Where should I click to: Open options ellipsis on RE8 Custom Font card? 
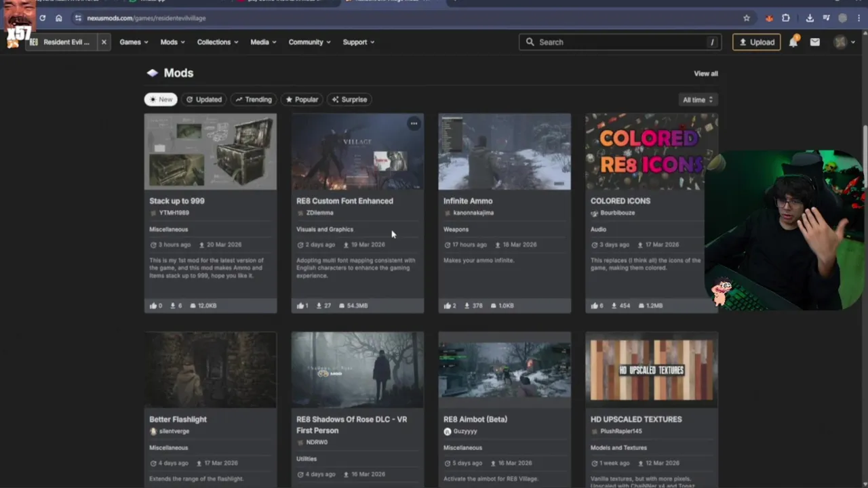pos(414,123)
